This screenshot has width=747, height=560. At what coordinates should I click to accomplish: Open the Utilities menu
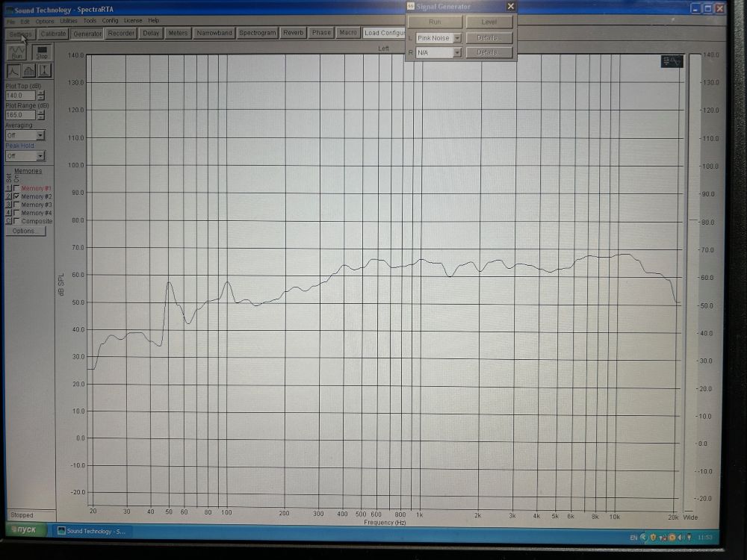69,21
